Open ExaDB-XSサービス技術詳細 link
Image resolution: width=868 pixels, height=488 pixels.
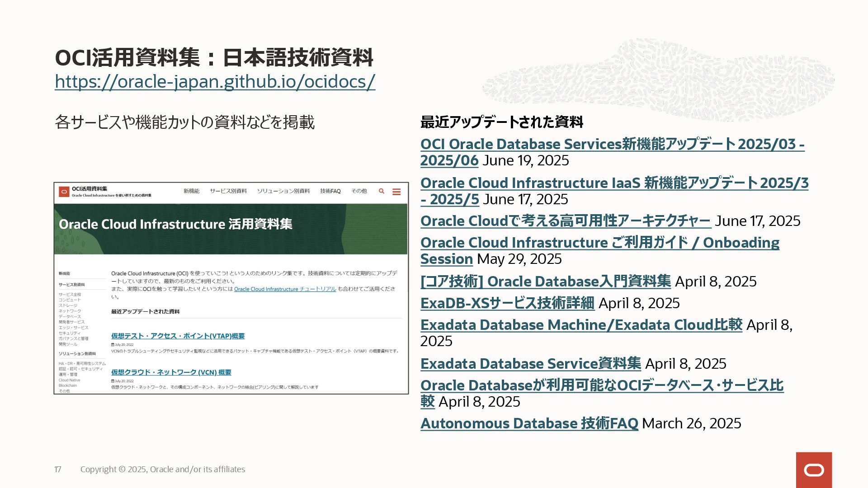(507, 303)
